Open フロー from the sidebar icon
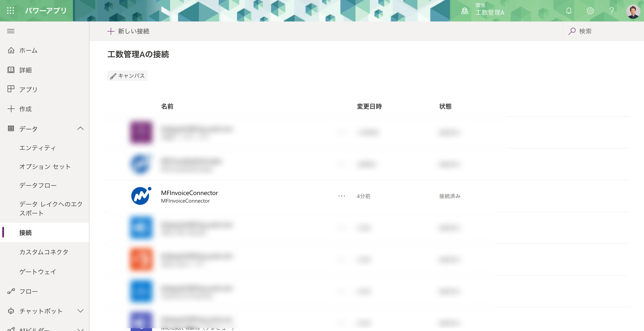 point(11,291)
